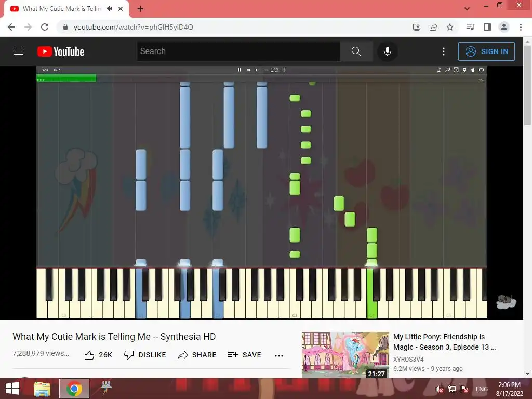This screenshot has height=399, width=532.
Task: Click the page vertical scrollbar
Action: [x=527, y=85]
